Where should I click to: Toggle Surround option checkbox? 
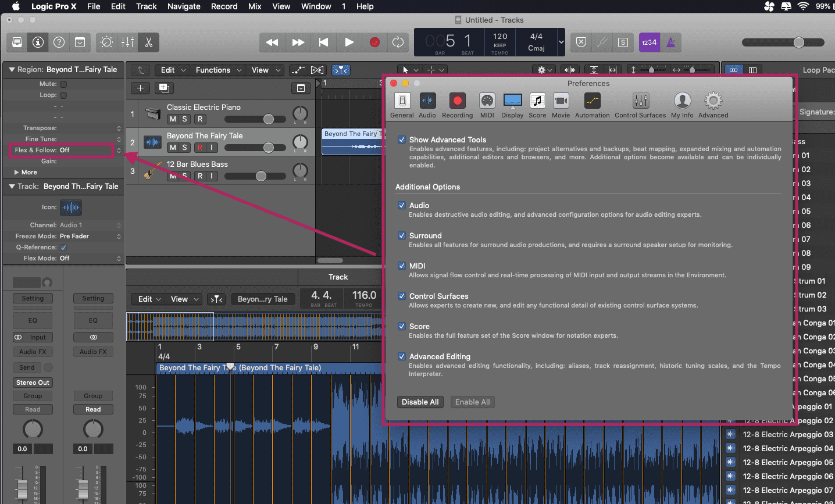coord(402,235)
